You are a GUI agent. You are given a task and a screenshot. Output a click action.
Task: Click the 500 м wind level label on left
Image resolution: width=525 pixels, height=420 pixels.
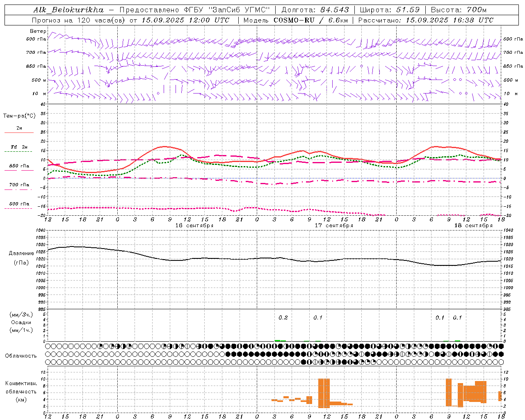(x=39, y=80)
